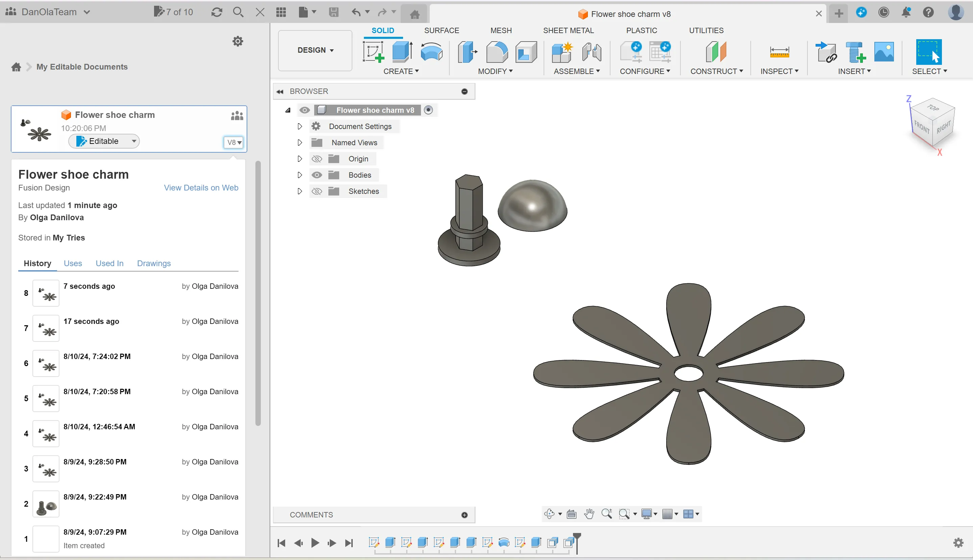The height and width of the screenshot is (560, 973).
Task: Open the data panel grid icon
Action: [x=281, y=12]
